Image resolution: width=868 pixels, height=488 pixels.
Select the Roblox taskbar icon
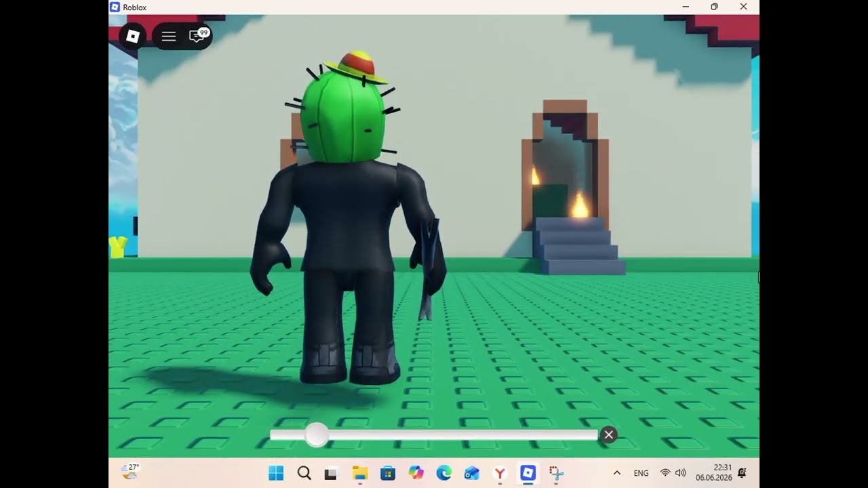[x=528, y=473]
